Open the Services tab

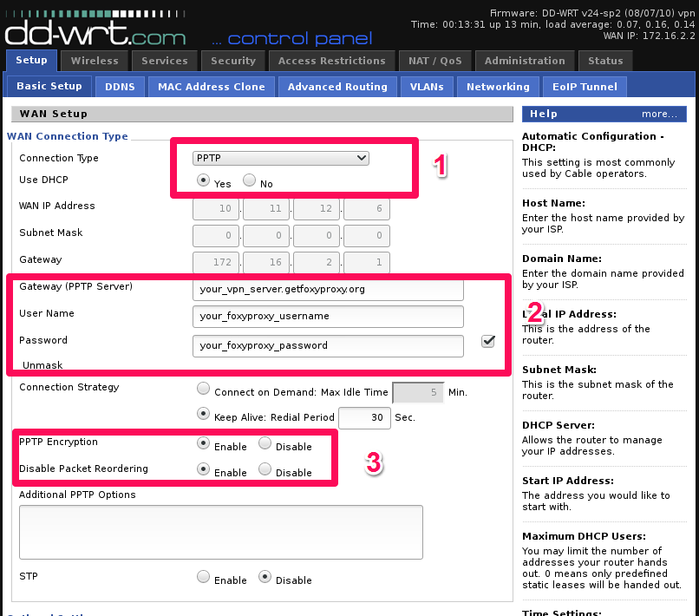click(165, 61)
